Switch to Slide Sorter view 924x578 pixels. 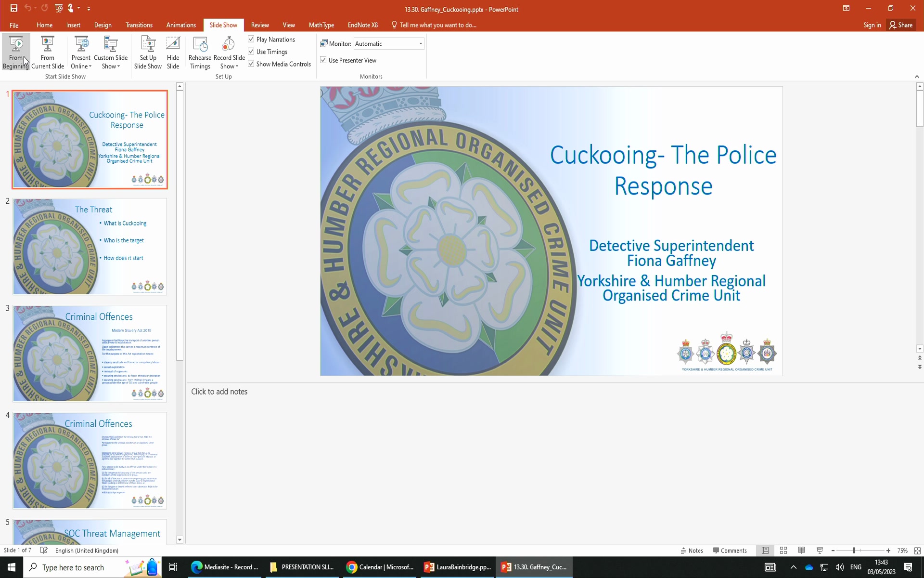pyautogui.click(x=783, y=550)
